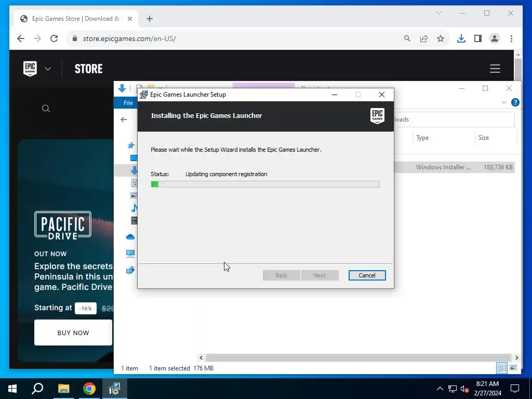
Task: Open the File tab in File Explorer
Action: [128, 103]
